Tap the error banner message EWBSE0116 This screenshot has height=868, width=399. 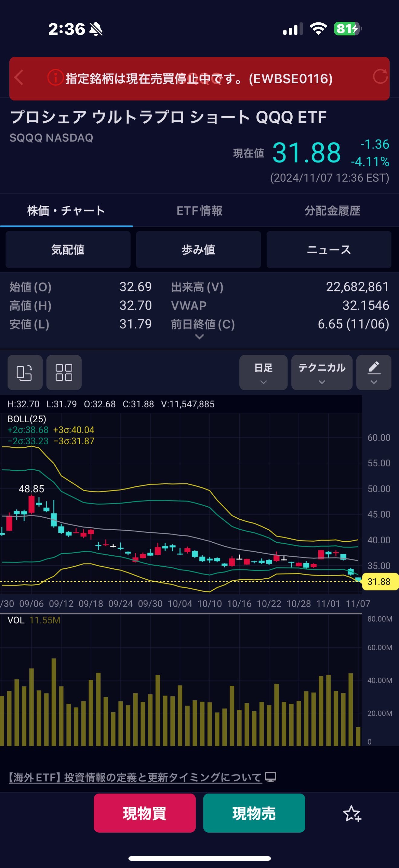pyautogui.click(x=199, y=78)
